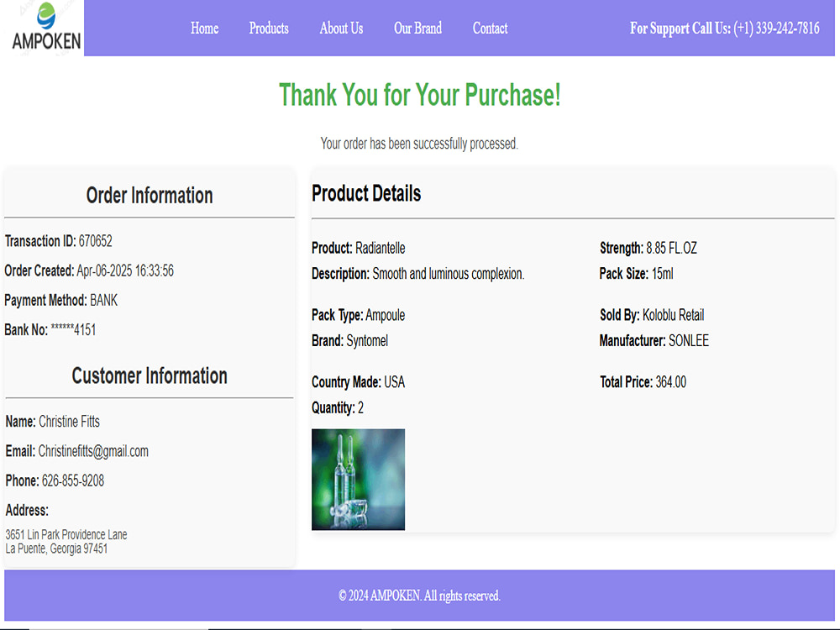Click the Order Information heading
Screen dimensions: 840x630
click(x=150, y=196)
